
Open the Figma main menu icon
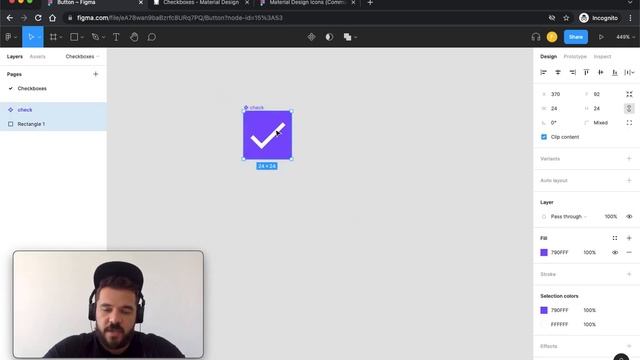[x=9, y=37]
